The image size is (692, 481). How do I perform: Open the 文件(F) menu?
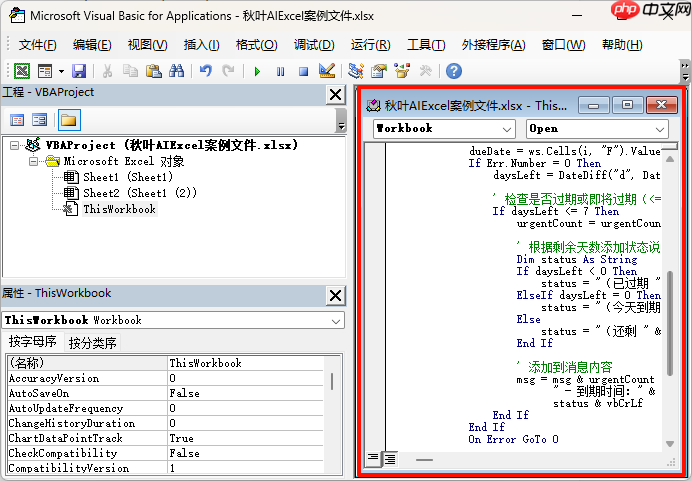(x=38, y=45)
